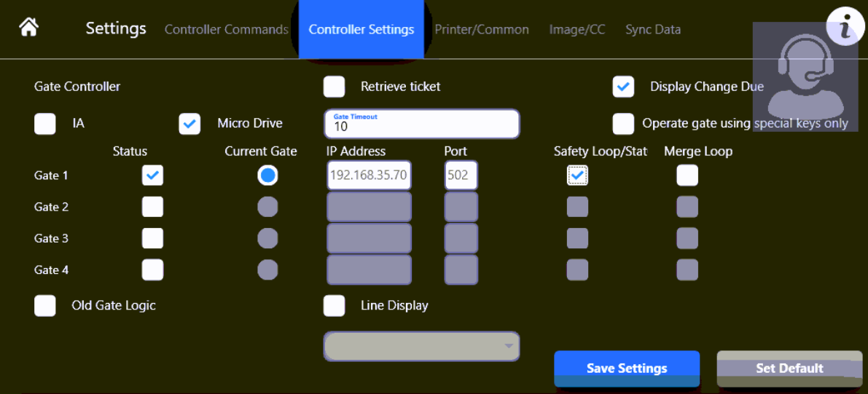Switch to Controller Commands tab
868x394 pixels.
tap(227, 29)
